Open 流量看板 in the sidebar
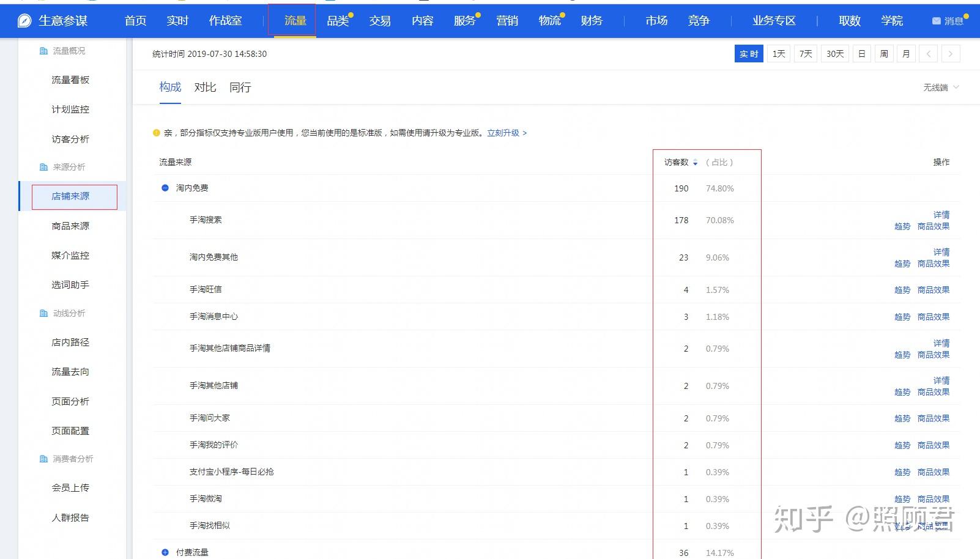The image size is (980, 559). coord(70,80)
